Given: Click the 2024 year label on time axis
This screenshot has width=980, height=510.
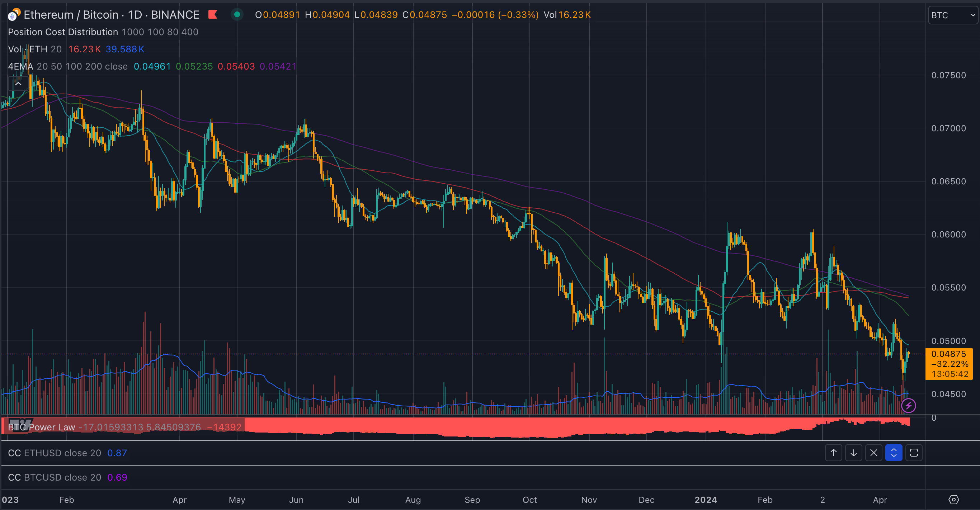Looking at the screenshot, I should (706, 500).
